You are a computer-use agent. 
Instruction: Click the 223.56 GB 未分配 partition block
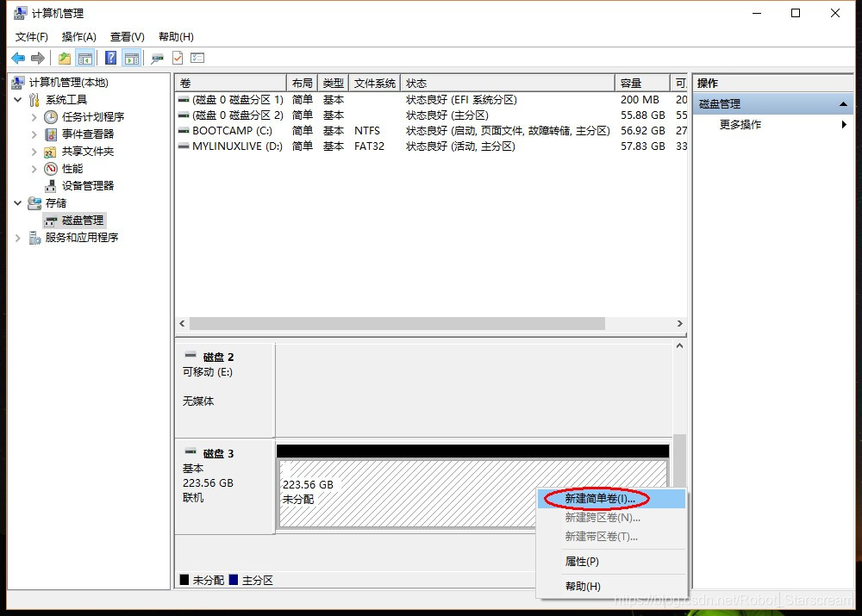coord(472,493)
